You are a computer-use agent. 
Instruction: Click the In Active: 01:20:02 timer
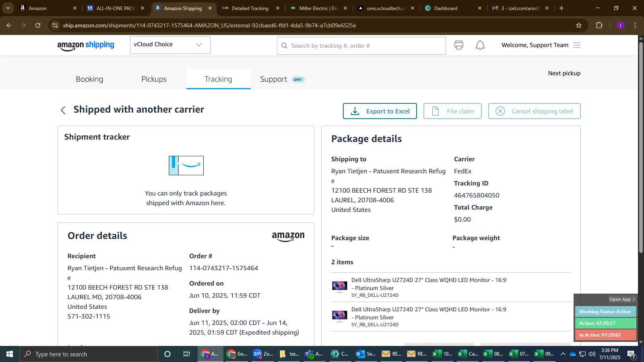(605, 335)
